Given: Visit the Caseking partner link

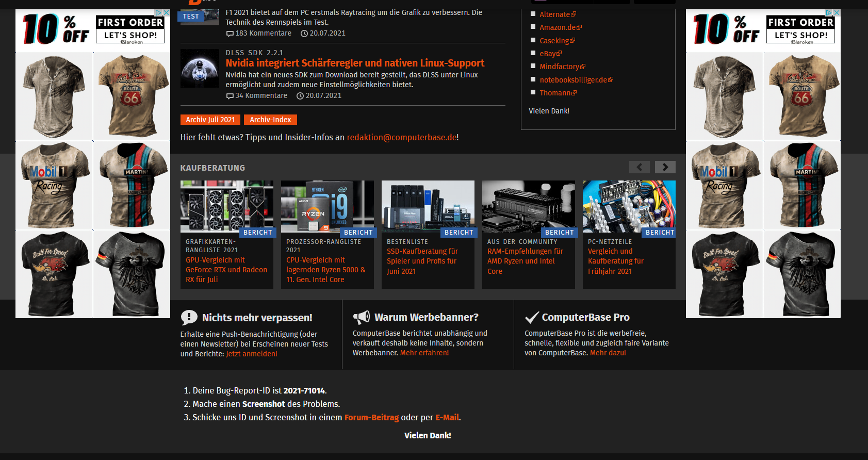Looking at the screenshot, I should (x=557, y=41).
